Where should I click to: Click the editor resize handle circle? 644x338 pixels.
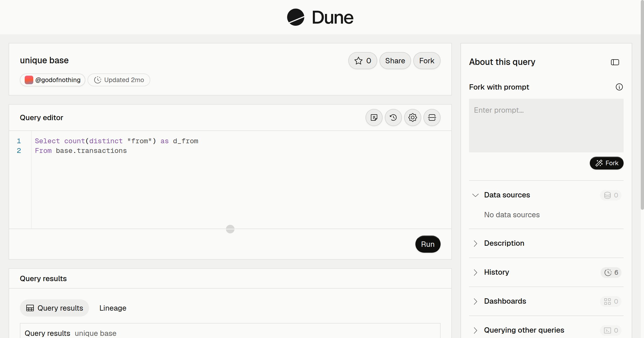[230, 229]
